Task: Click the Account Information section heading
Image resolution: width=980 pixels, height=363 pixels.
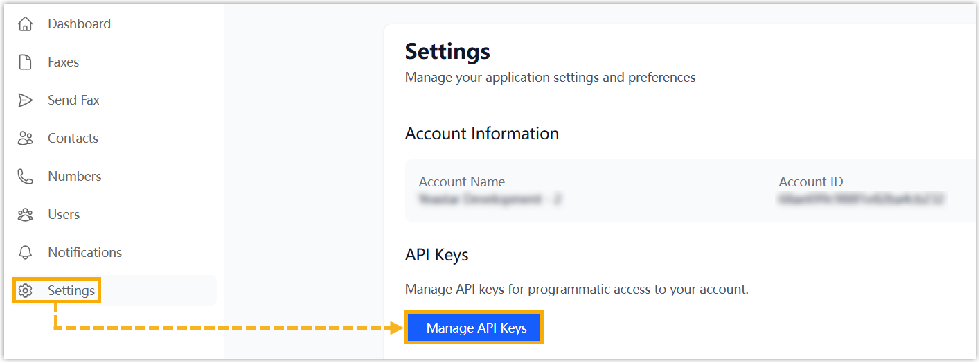Action: point(481,134)
